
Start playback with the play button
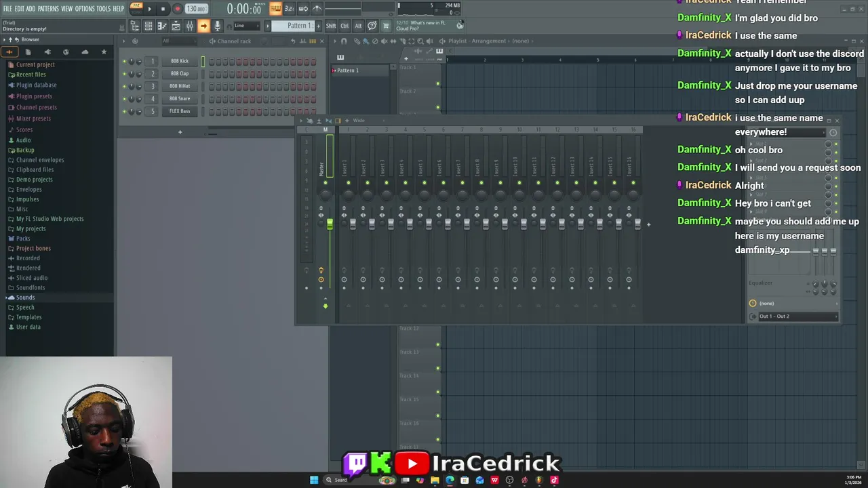point(149,9)
